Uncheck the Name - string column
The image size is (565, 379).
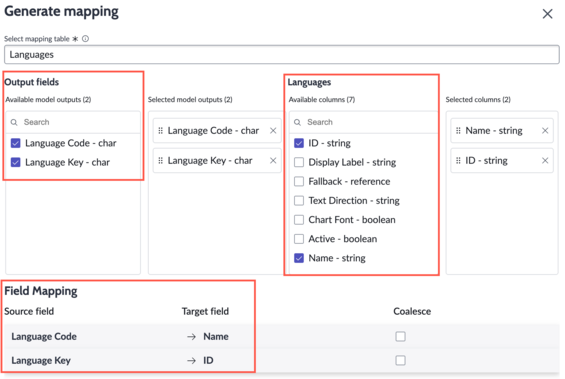coord(299,258)
